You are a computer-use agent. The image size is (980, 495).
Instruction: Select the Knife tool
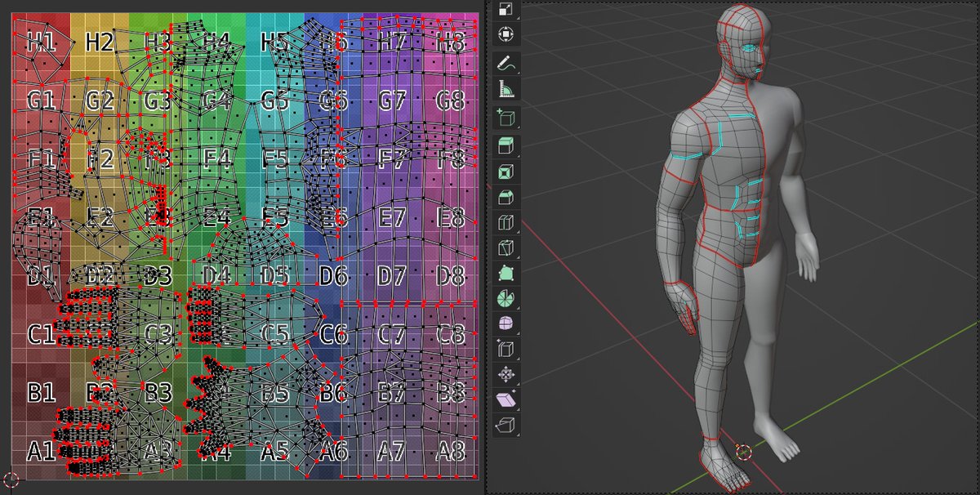coord(506,248)
